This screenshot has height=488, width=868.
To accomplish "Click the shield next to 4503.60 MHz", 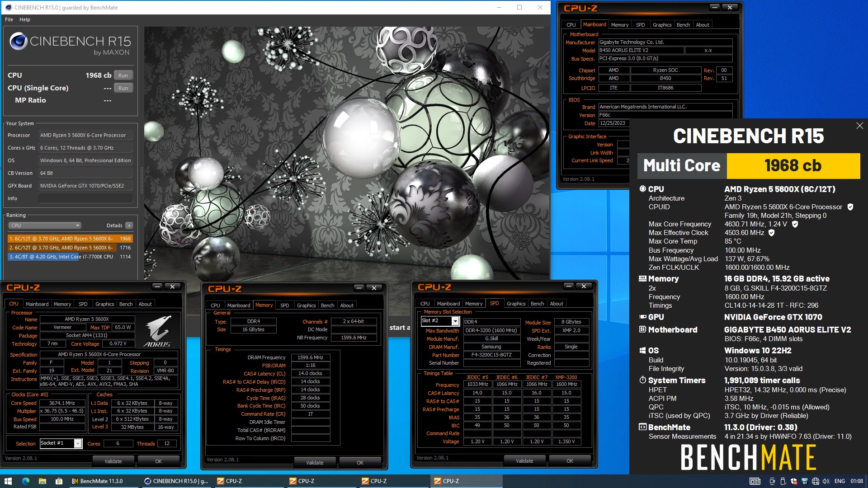I will point(772,233).
